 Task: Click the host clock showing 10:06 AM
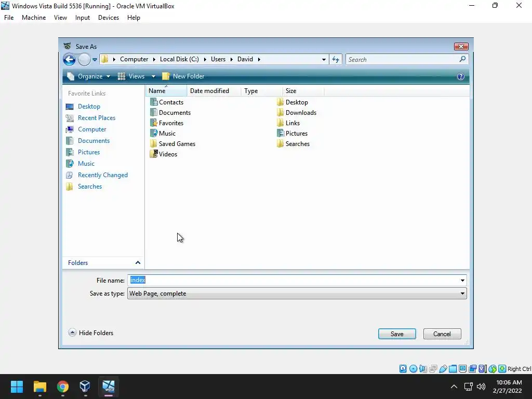point(509,382)
